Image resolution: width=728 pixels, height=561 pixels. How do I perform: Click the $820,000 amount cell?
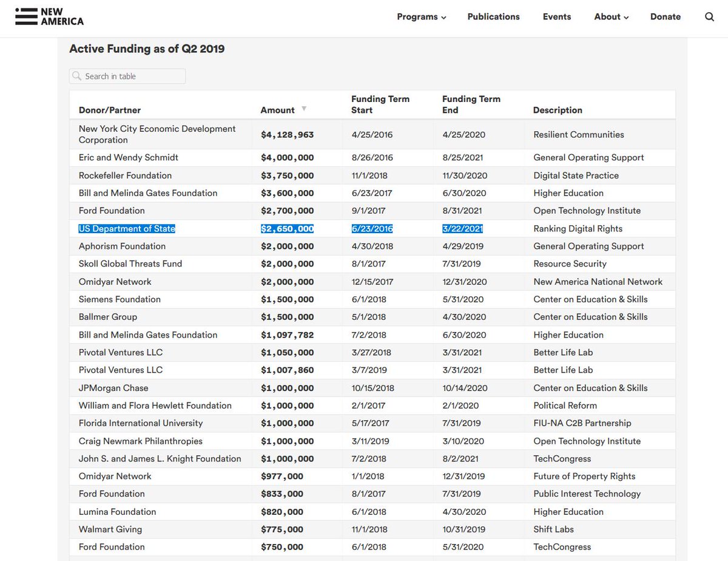[x=282, y=512]
